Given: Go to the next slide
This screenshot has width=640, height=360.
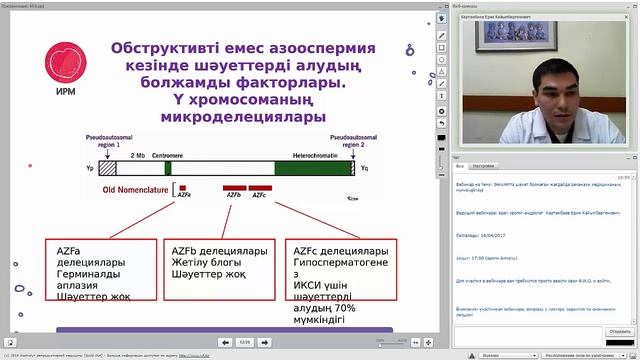Looking at the screenshot, I should 264,342.
